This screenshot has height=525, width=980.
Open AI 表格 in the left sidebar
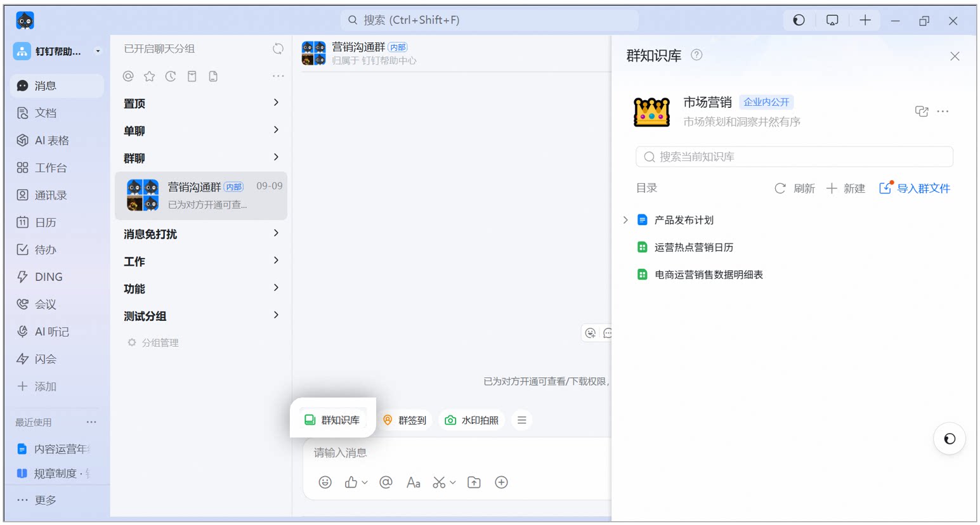point(51,141)
